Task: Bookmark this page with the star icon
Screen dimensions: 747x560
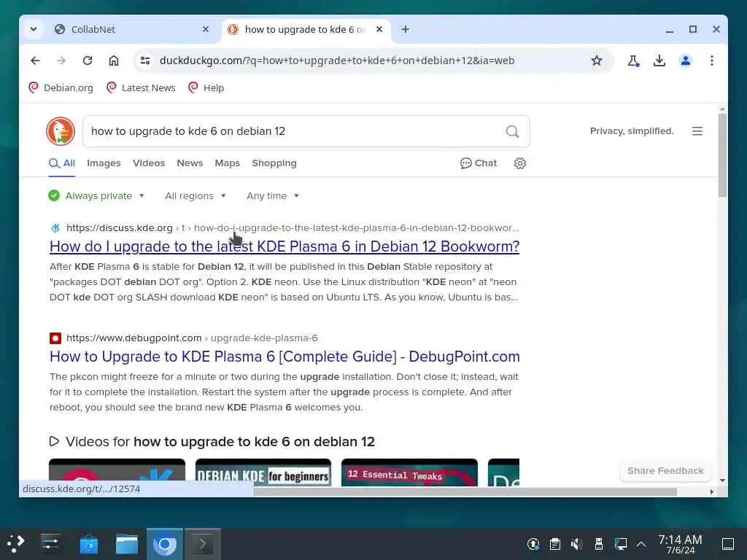Action: [x=597, y=61]
